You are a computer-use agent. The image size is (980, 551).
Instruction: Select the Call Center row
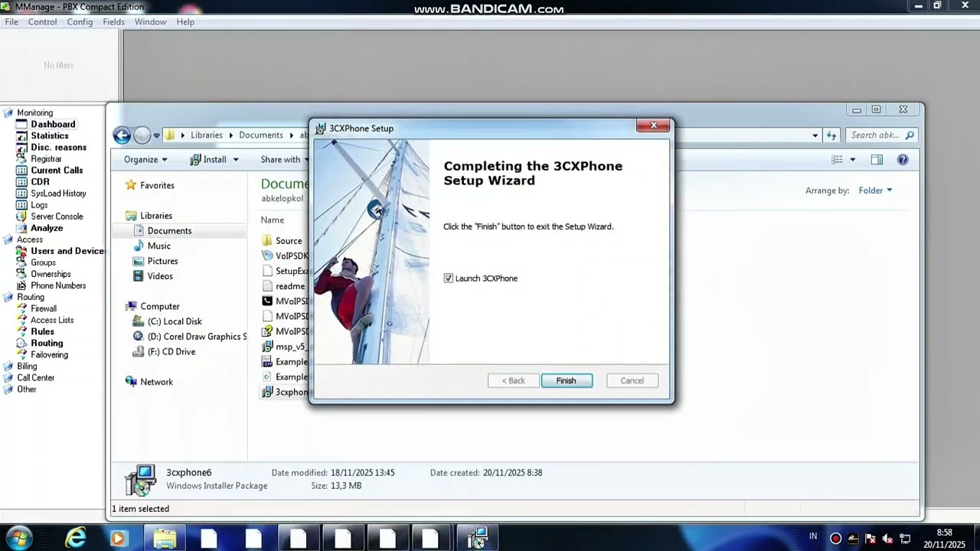pyautogui.click(x=36, y=377)
